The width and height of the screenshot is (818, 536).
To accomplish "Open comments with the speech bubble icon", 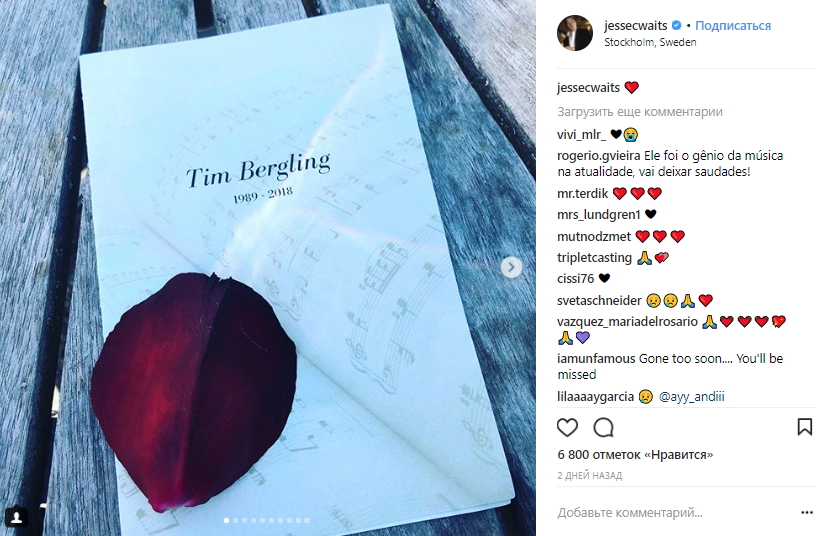I will [603, 428].
